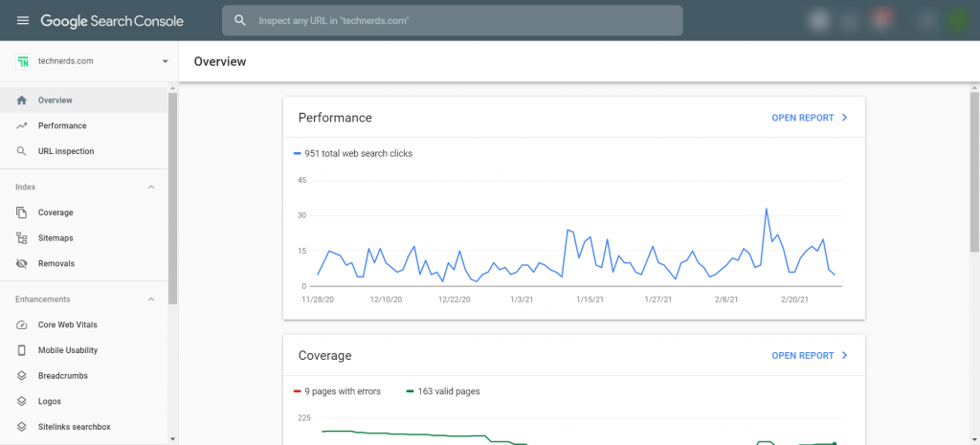Image resolution: width=980 pixels, height=445 pixels.
Task: Click the Sitemaps tree icon
Action: pos(22,238)
